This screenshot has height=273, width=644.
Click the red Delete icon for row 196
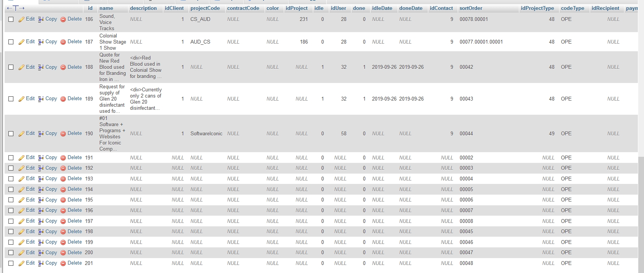coord(63,211)
